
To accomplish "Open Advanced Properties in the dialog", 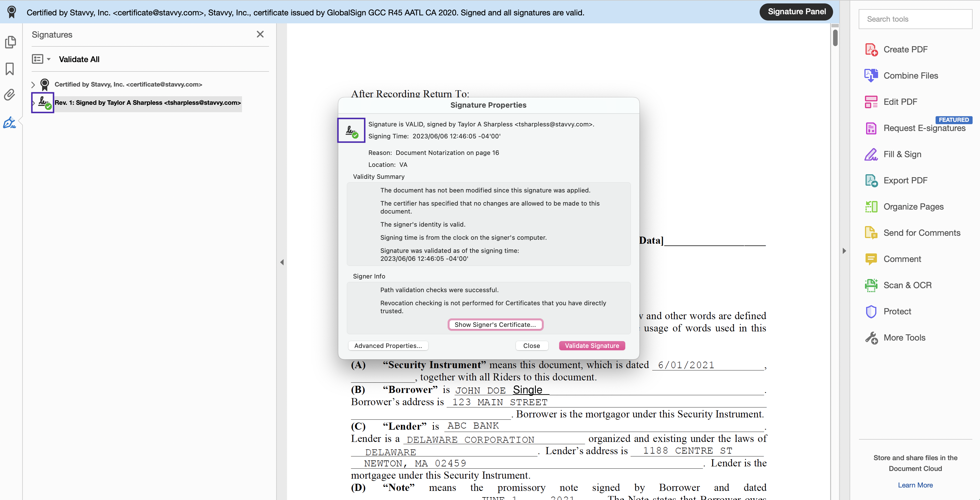I will tap(388, 345).
